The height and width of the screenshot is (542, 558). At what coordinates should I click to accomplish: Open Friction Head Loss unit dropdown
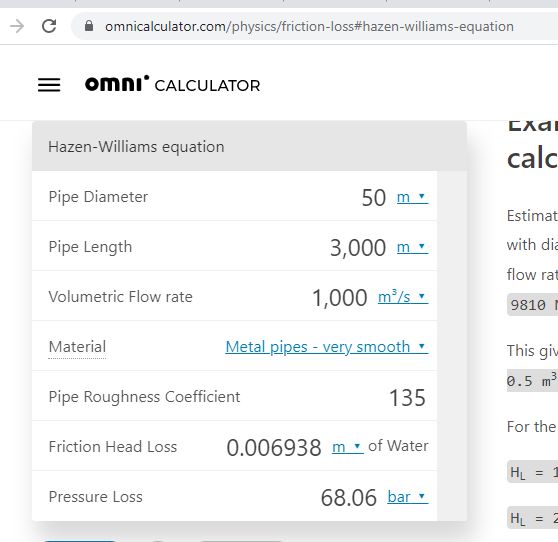coord(347,447)
